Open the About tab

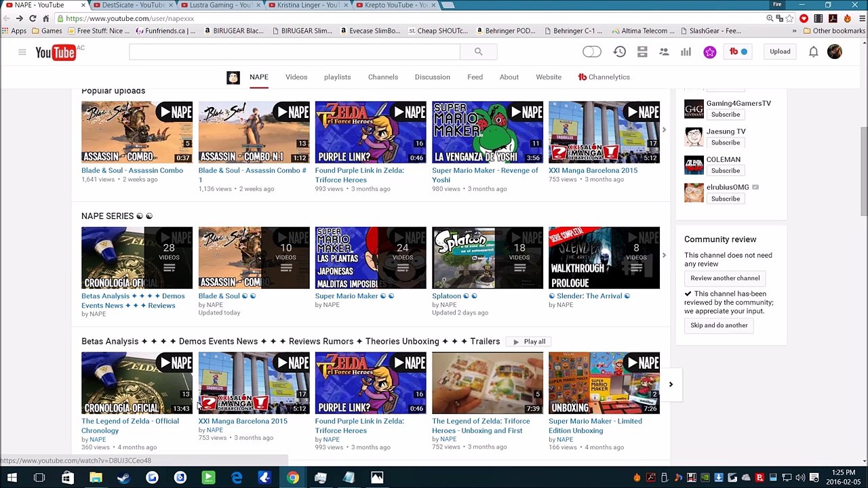click(509, 77)
